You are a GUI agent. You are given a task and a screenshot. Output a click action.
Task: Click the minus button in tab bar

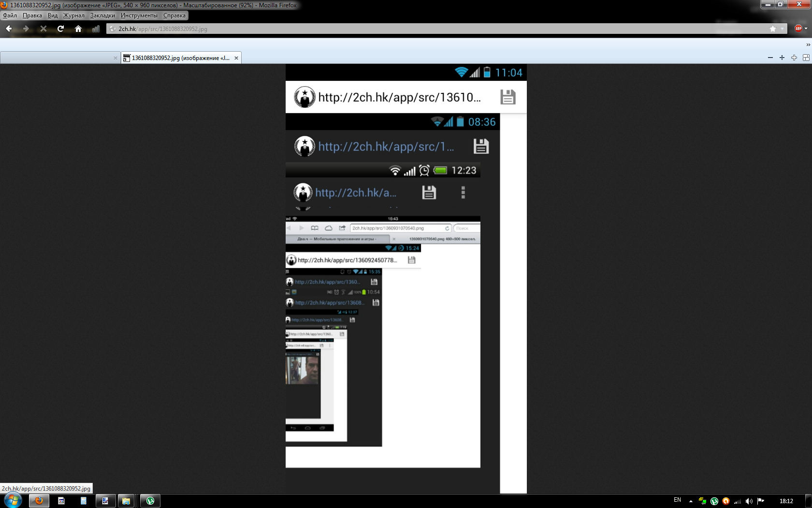(x=770, y=58)
